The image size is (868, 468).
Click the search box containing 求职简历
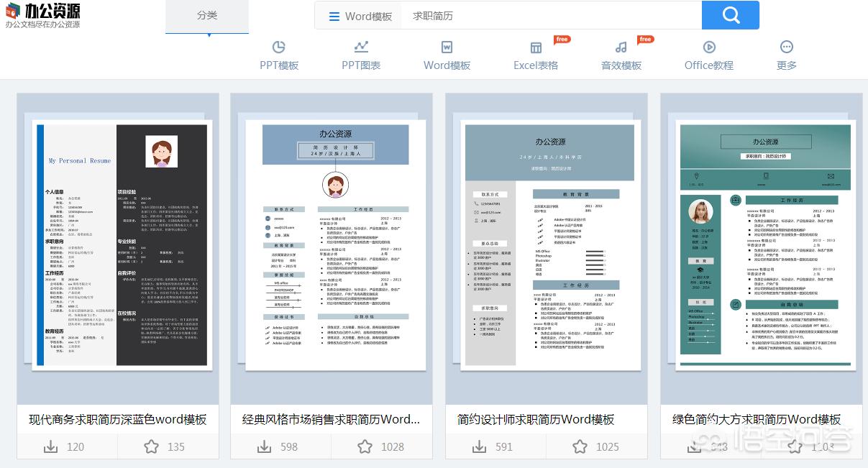(550, 16)
